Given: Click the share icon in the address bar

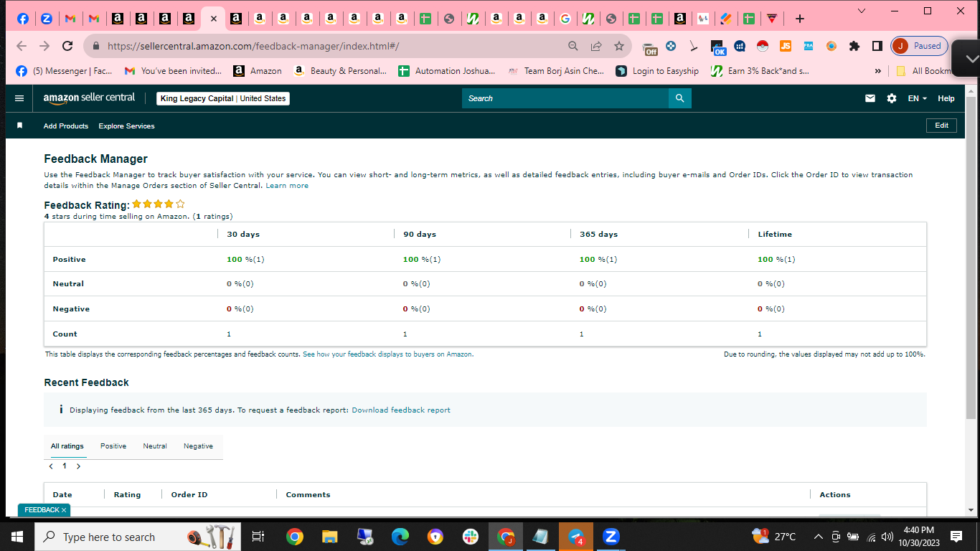Looking at the screenshot, I should tap(596, 46).
